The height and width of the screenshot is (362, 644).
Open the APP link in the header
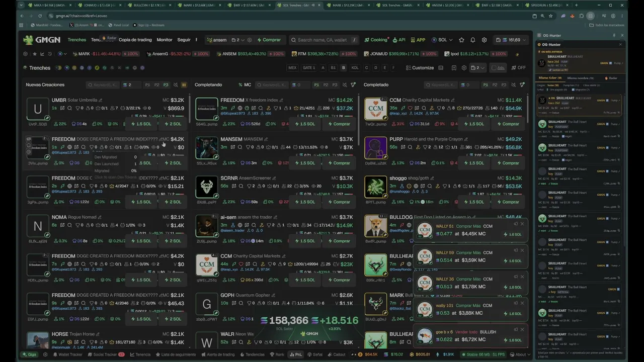pyautogui.click(x=418, y=40)
